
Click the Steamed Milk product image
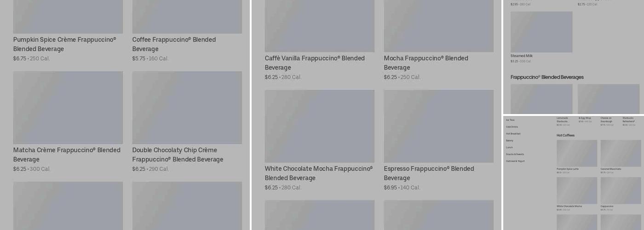pos(541,32)
